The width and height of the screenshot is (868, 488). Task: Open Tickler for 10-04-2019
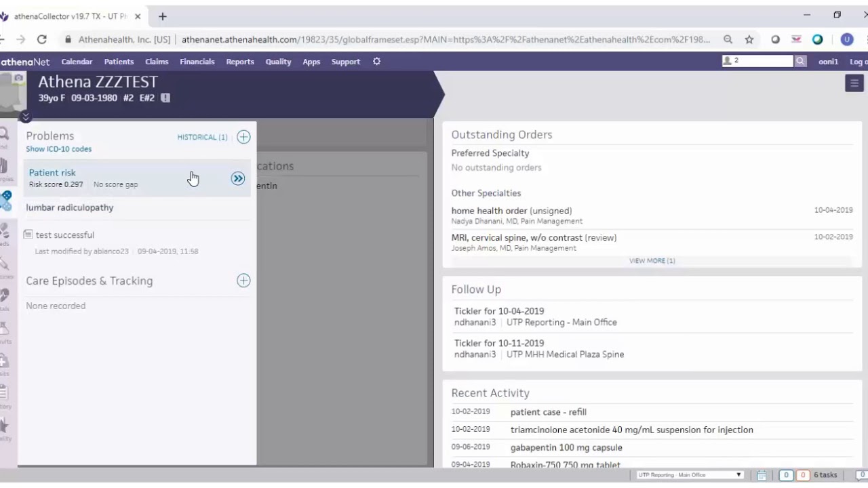point(499,311)
